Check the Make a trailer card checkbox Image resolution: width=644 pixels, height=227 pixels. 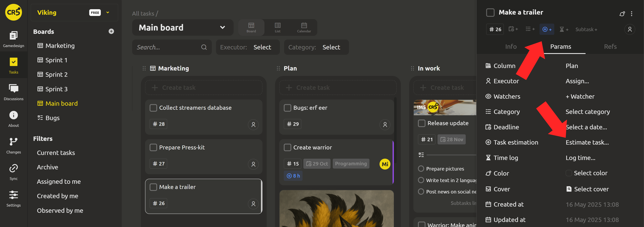coord(153,187)
